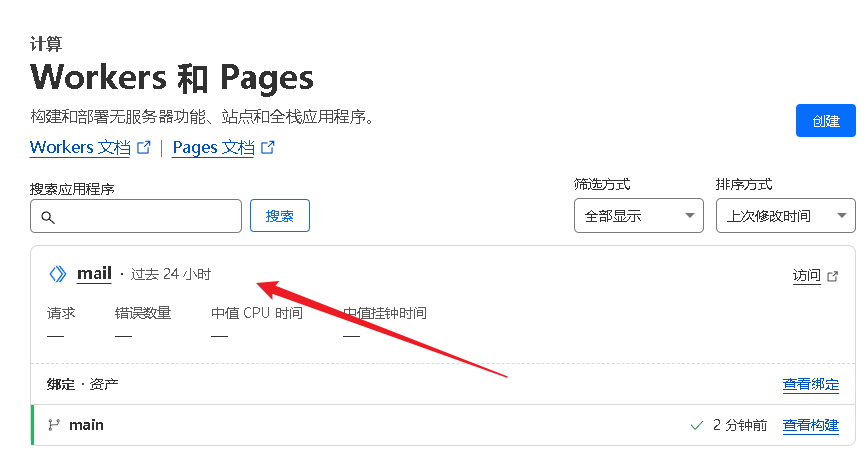Click the 2 分钟前 build timestamp
867x453 pixels.
[740, 426]
